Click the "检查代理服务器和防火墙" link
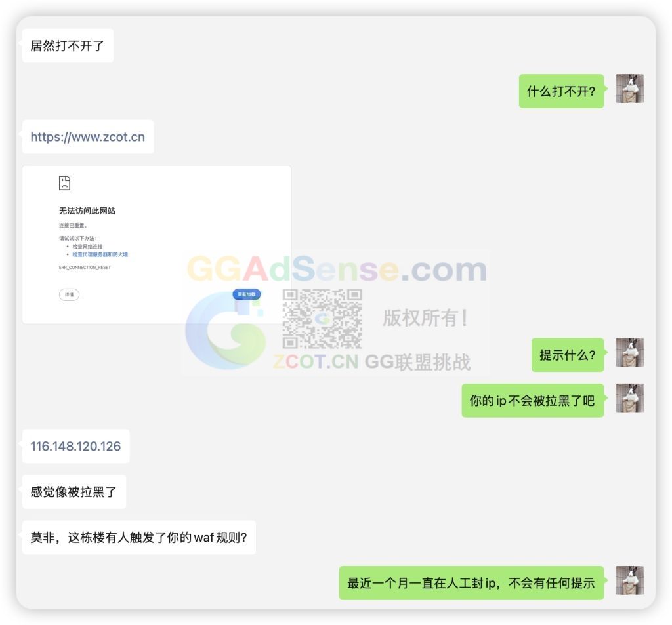The width and height of the screenshot is (672, 625). [x=100, y=254]
